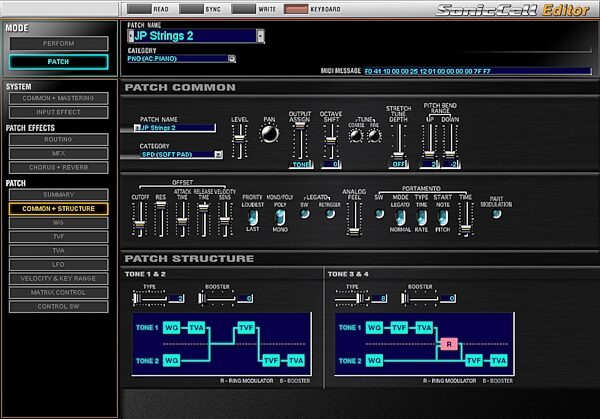The width and height of the screenshot is (600, 419).
Task: Adjust Tone 3 & 4 Type slider
Action: click(352, 298)
